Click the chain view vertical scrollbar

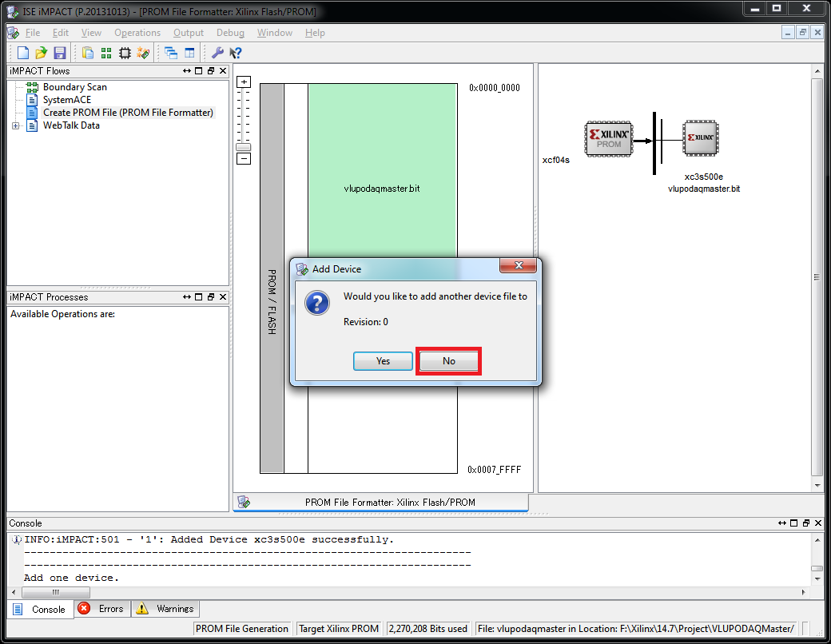[x=817, y=276]
